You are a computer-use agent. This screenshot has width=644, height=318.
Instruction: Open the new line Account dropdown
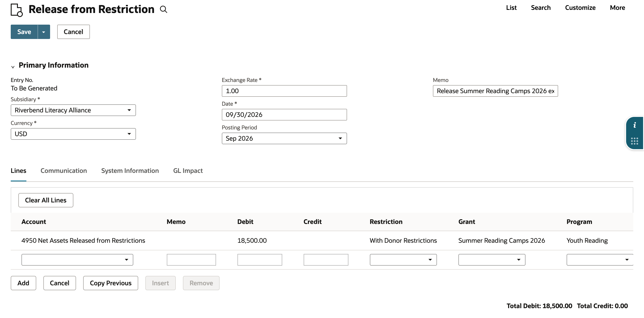pyautogui.click(x=77, y=260)
